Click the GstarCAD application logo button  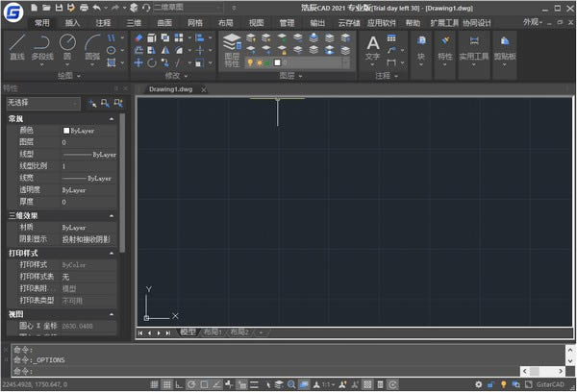[x=13, y=12]
